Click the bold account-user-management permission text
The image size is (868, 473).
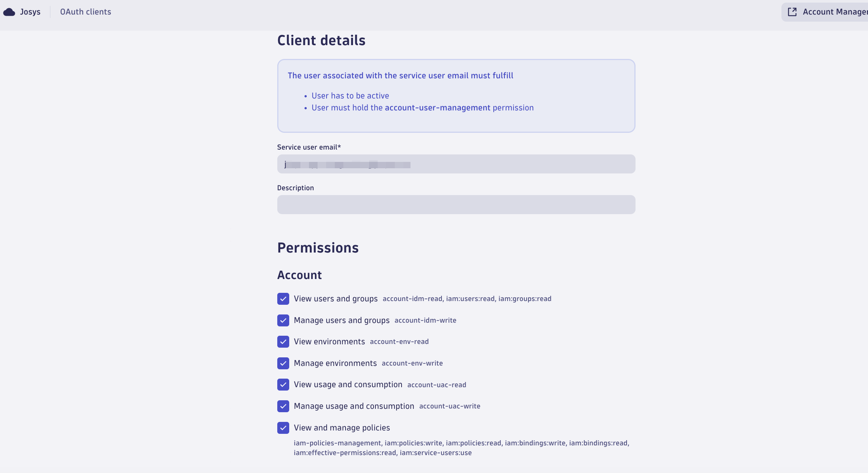(x=437, y=108)
